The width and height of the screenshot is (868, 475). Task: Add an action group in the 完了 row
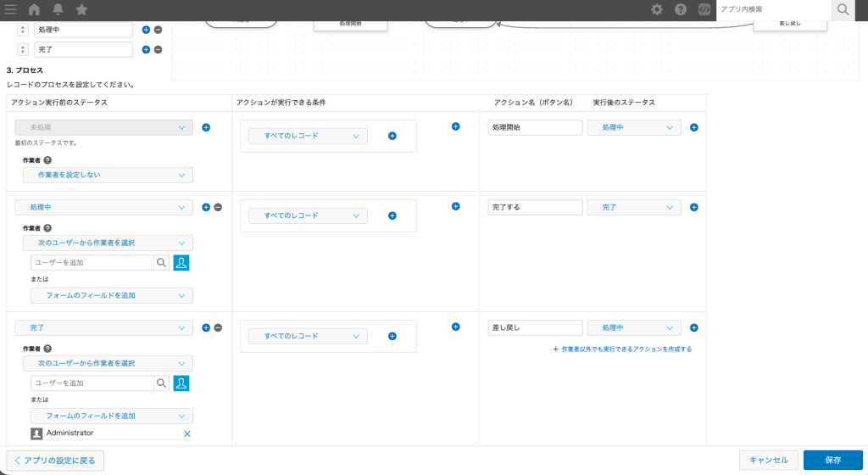click(x=455, y=327)
